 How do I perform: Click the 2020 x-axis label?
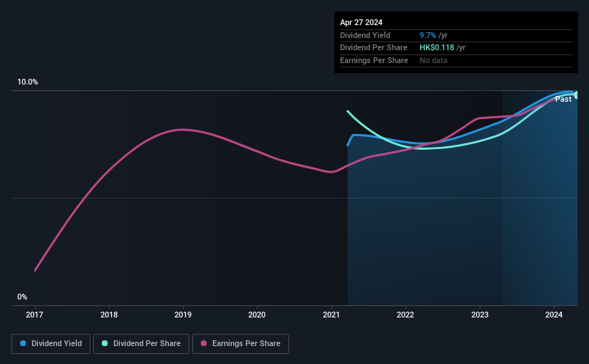click(257, 315)
